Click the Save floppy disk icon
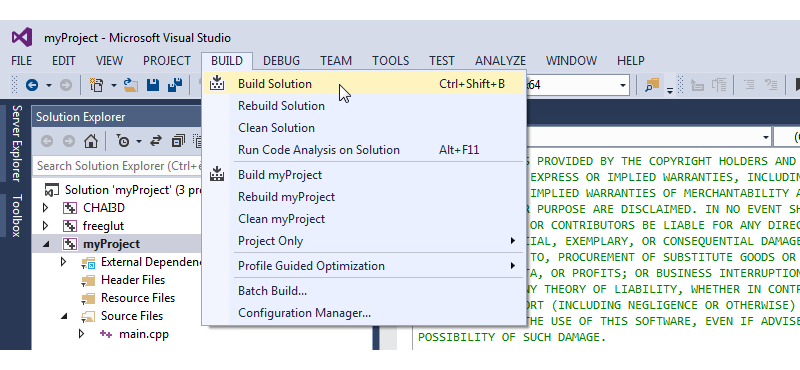Viewport: 800px width, 370px height. (x=153, y=85)
